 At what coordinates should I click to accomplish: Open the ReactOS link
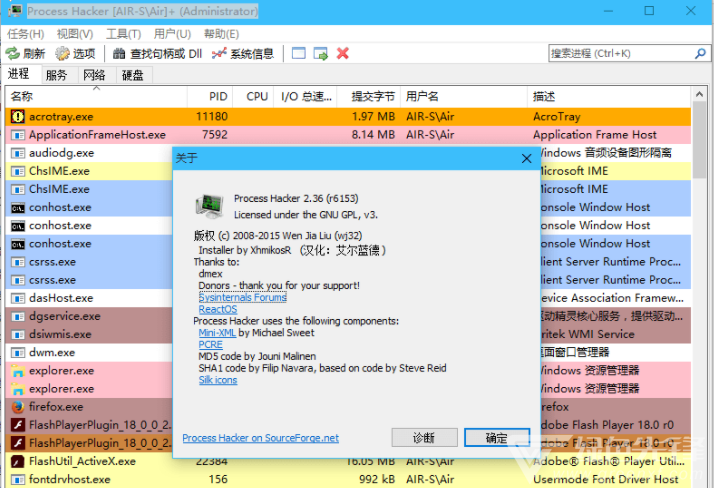click(218, 309)
